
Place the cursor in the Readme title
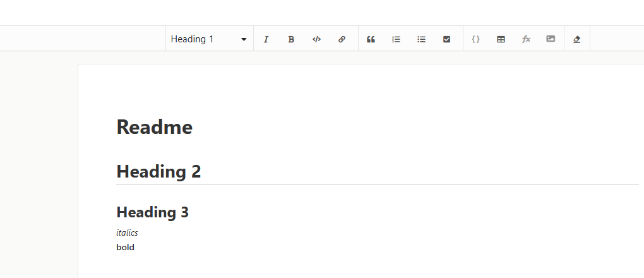click(155, 128)
